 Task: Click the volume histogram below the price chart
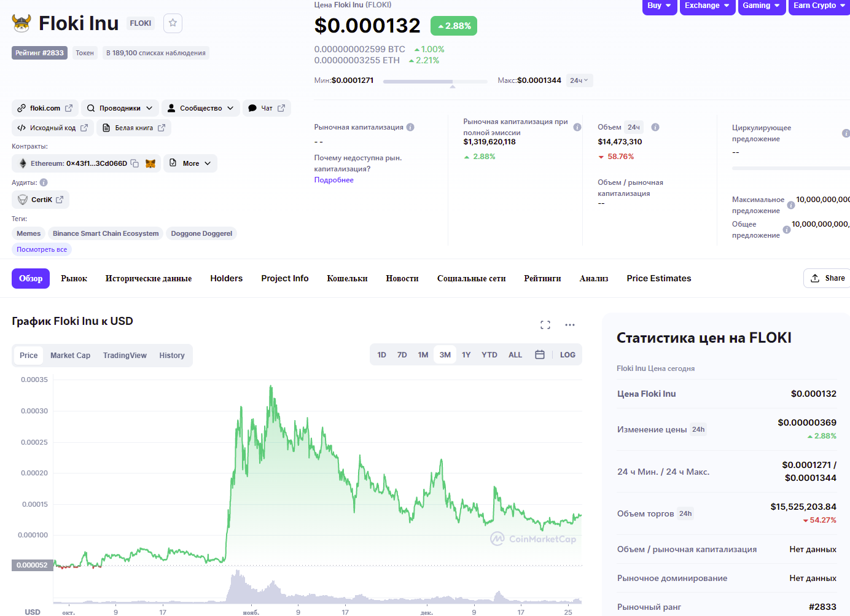click(318, 588)
